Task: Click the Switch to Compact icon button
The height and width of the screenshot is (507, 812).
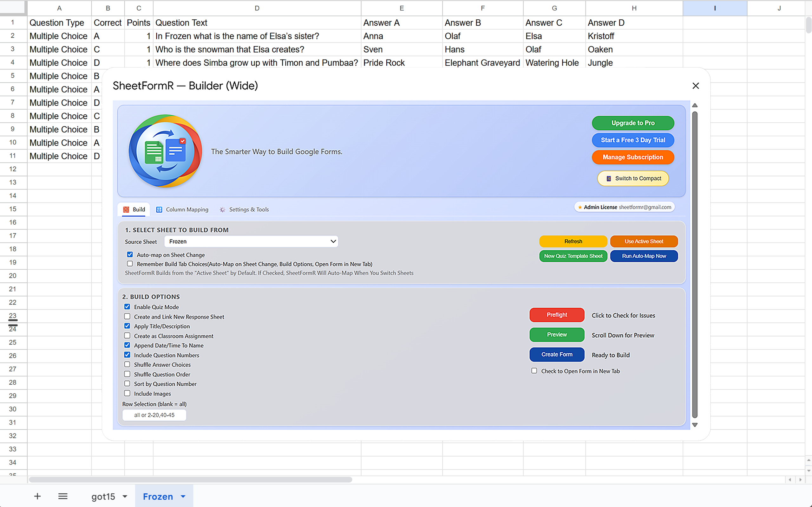Action: click(x=609, y=178)
